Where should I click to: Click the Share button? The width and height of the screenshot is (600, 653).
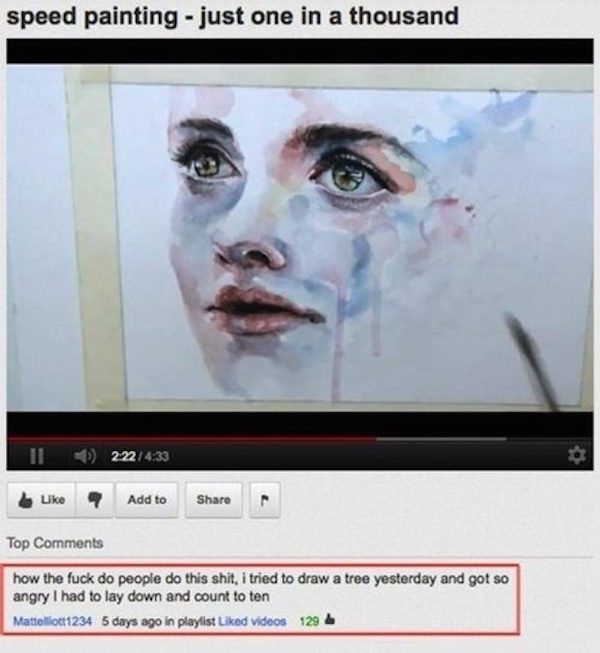[214, 499]
